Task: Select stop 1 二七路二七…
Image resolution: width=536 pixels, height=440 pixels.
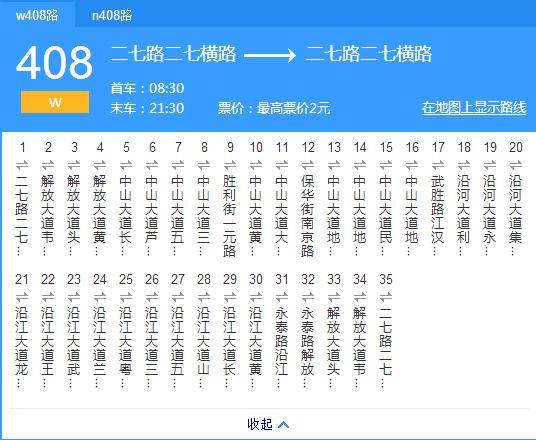Action: (22, 215)
